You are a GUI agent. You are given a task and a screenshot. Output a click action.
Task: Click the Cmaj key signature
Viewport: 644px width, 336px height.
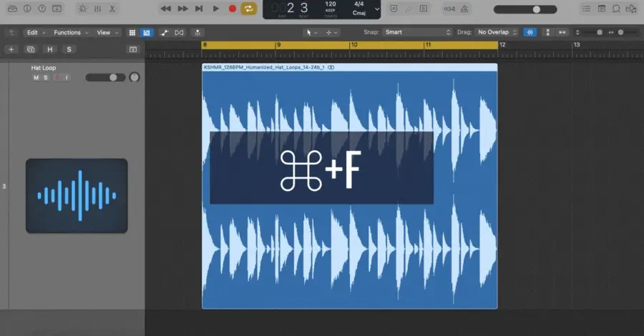(x=359, y=13)
